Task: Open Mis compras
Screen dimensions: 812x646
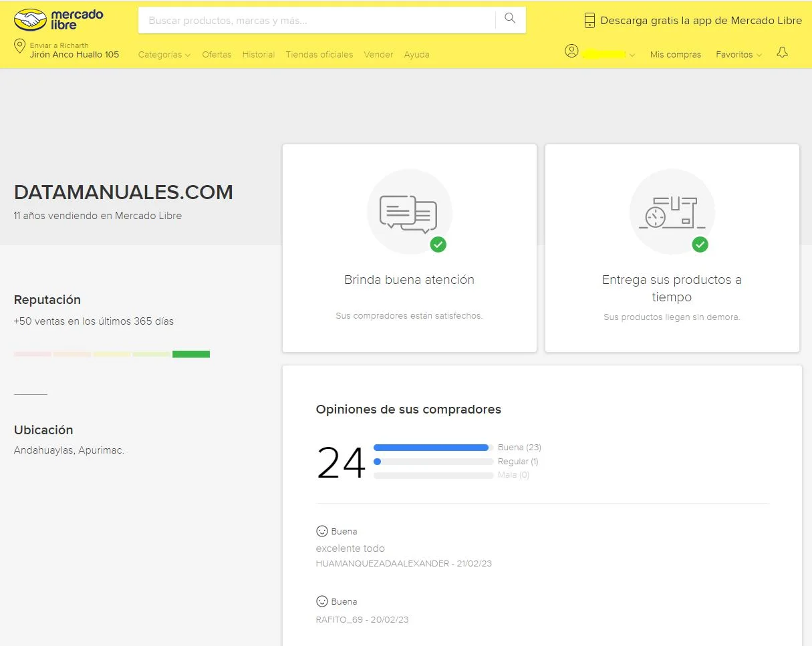Action: point(676,55)
